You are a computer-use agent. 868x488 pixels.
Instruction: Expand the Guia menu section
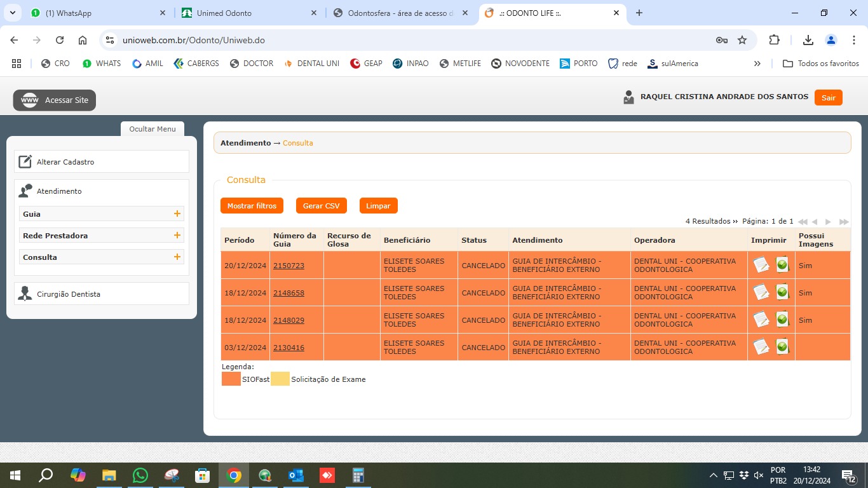click(177, 214)
